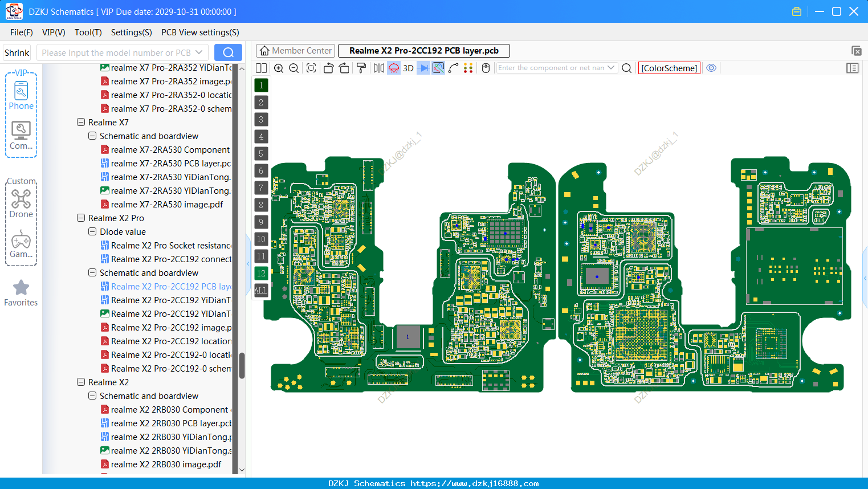This screenshot has height=489, width=868.
Task: Collapse the Realme X2 tree node
Action: click(x=81, y=382)
